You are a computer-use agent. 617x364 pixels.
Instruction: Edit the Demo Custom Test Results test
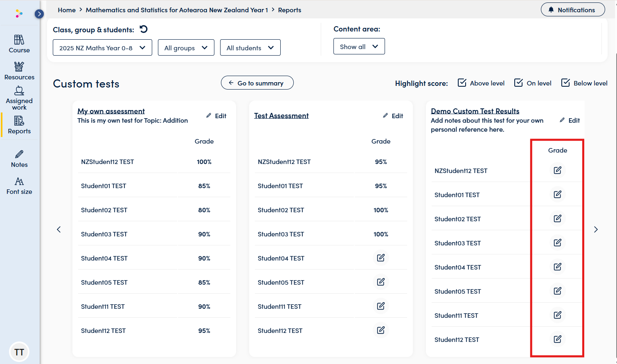pyautogui.click(x=570, y=120)
